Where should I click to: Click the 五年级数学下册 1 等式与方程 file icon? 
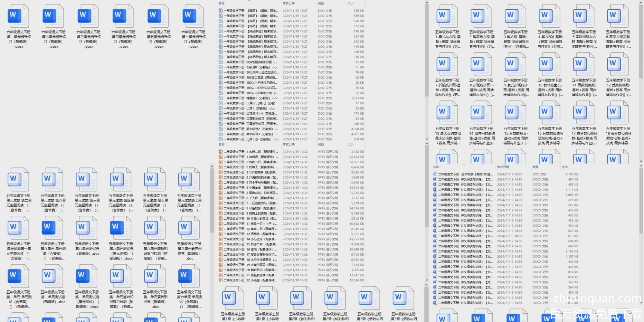[x=447, y=16]
